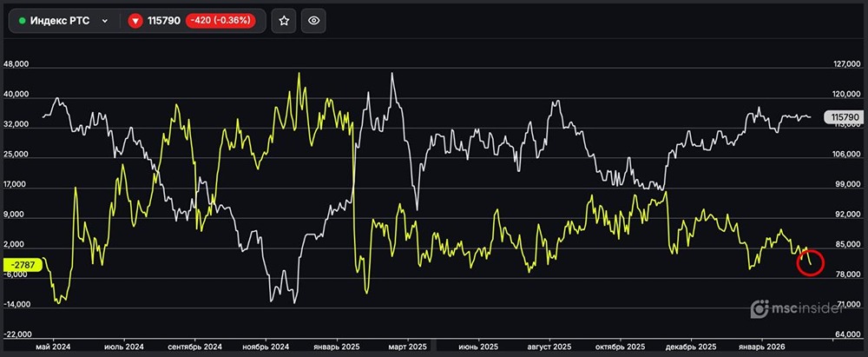Click the 48,000 left-axis label

click(16, 65)
